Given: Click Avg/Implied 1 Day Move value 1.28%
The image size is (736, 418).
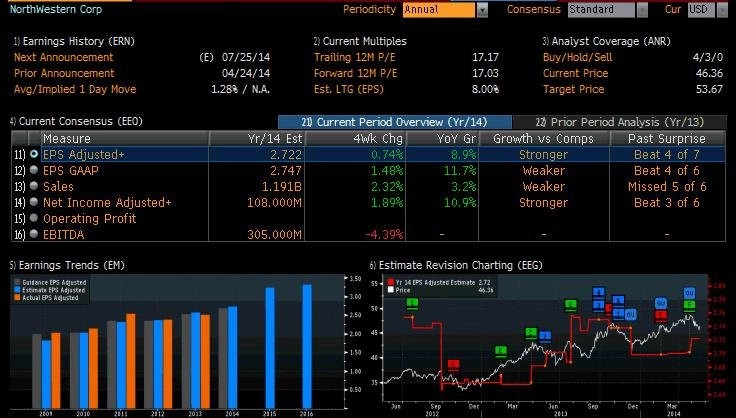Looking at the screenshot, I should tap(224, 89).
